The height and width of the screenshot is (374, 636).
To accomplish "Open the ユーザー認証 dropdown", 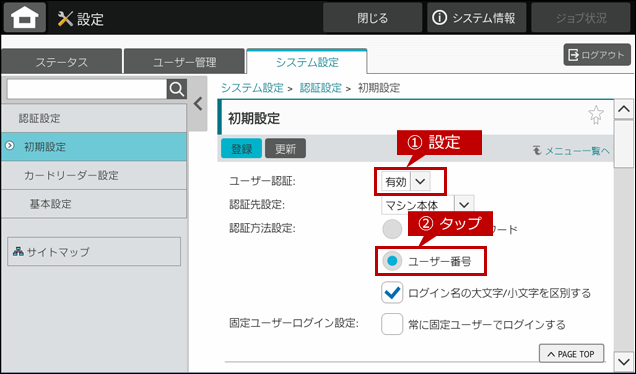I will coord(406,182).
